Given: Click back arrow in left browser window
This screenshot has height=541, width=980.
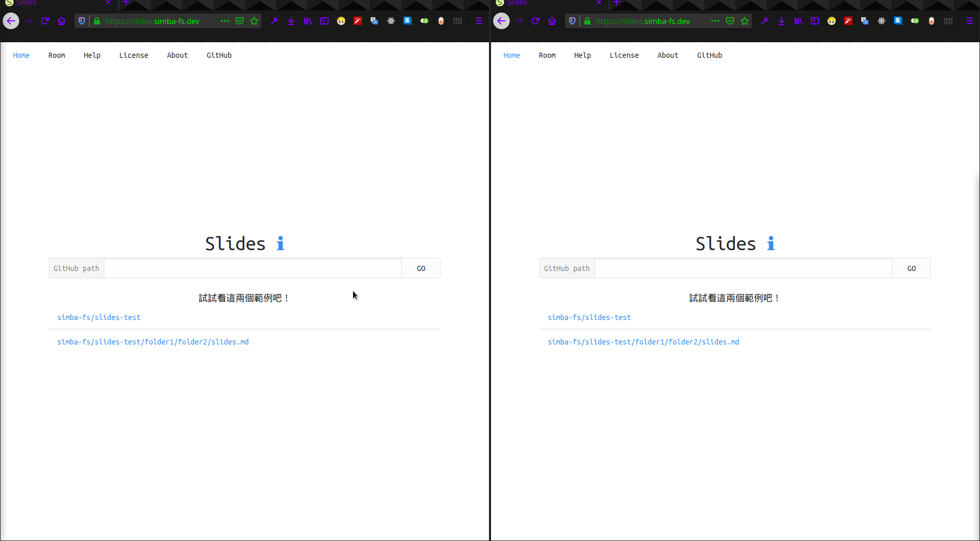Looking at the screenshot, I should click(x=11, y=21).
